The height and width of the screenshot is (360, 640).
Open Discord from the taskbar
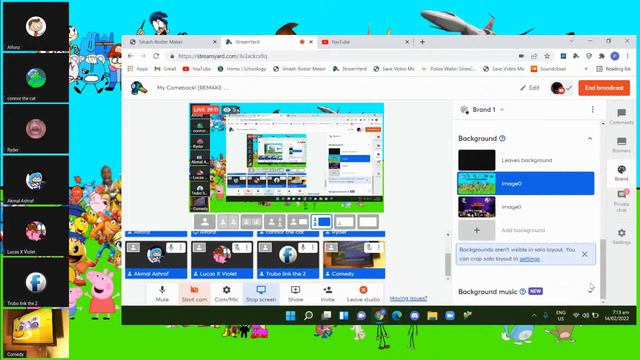414,315
